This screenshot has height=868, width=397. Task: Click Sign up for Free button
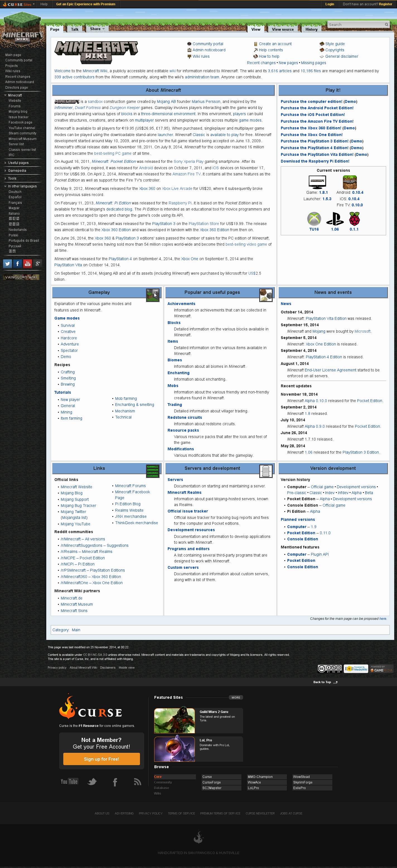[101, 759]
